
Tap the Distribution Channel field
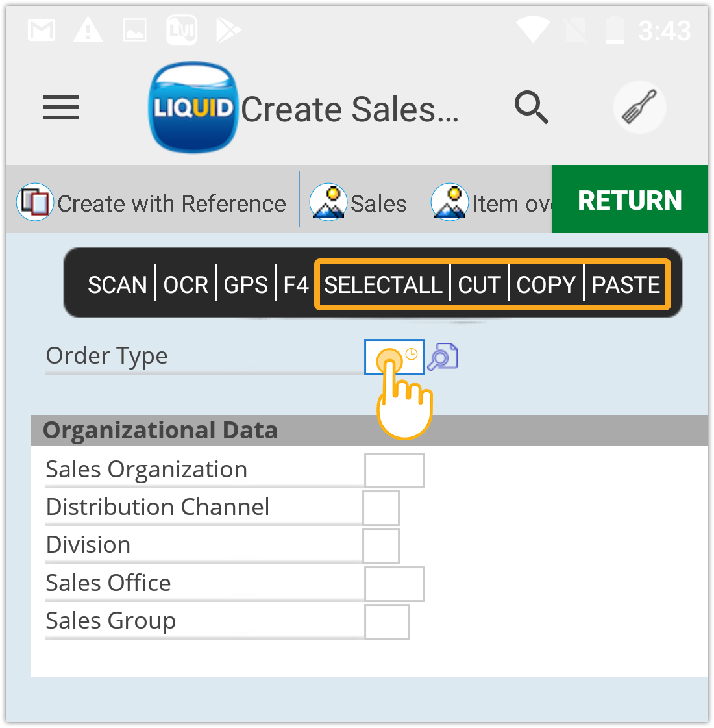pyautogui.click(x=381, y=508)
